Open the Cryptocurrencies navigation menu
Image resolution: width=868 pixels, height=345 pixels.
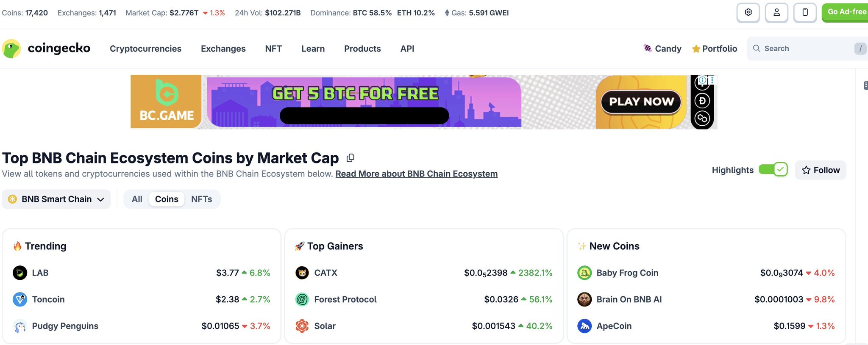pyautogui.click(x=145, y=49)
